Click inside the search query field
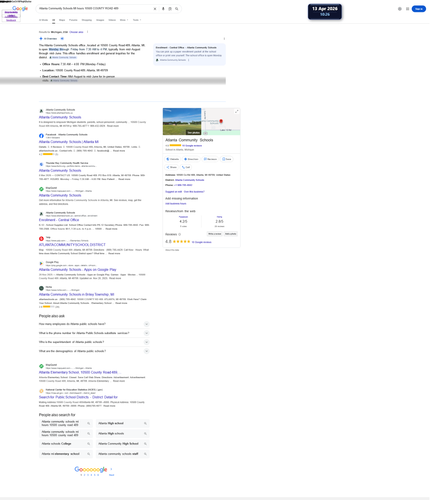Screen dimensions: 432x500 [x=95, y=9]
